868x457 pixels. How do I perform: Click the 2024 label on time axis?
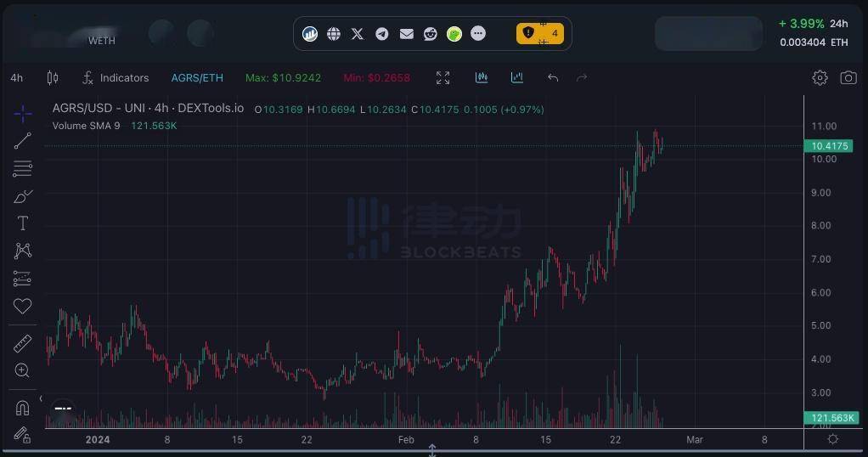[x=98, y=440]
